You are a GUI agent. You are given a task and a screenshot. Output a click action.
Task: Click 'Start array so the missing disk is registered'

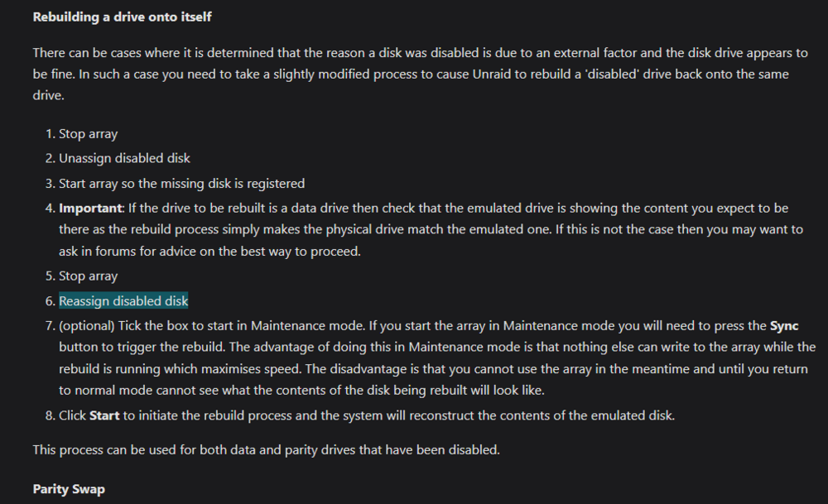click(x=181, y=184)
